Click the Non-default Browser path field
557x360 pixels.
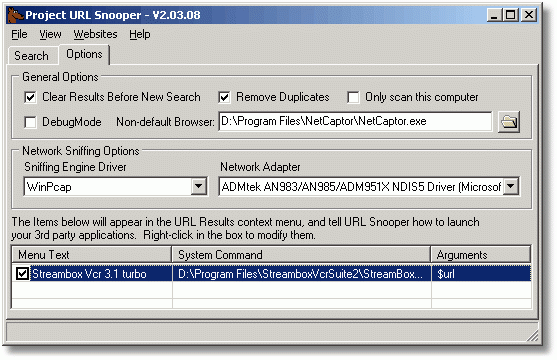(355, 122)
